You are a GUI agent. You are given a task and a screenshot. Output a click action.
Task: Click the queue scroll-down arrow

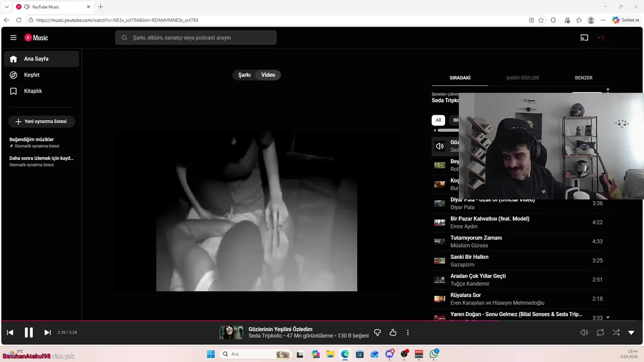[x=608, y=318]
